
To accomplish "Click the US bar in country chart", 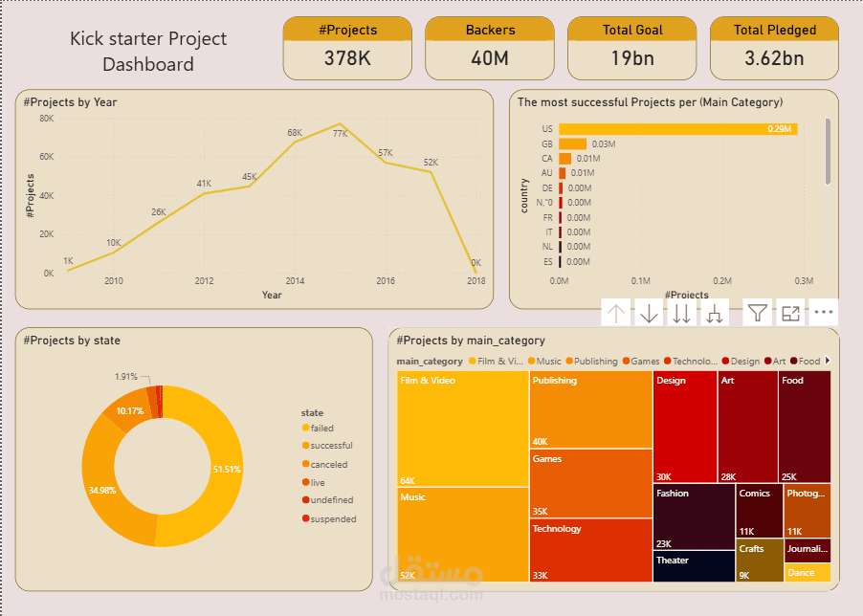I will point(677,129).
